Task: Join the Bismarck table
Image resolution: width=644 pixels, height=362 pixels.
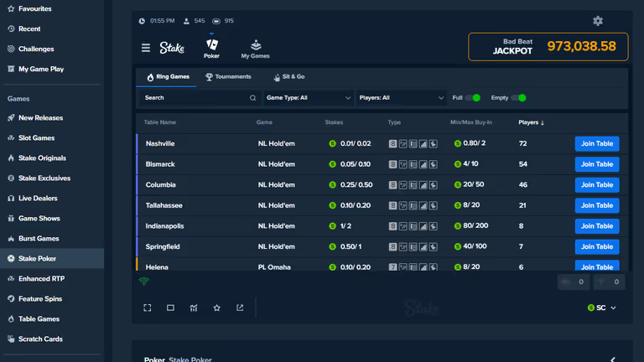Action: pos(597,164)
